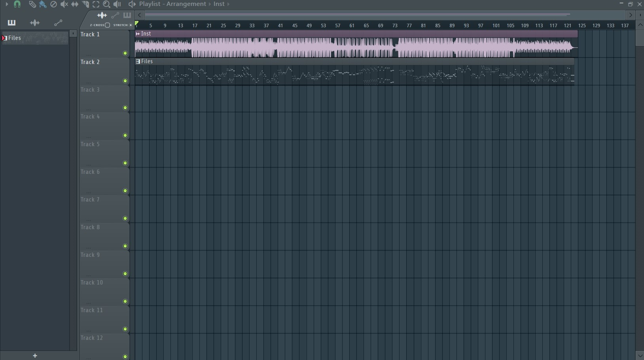Select the Slip tool
This screenshot has height=360, width=644.
(x=75, y=4)
